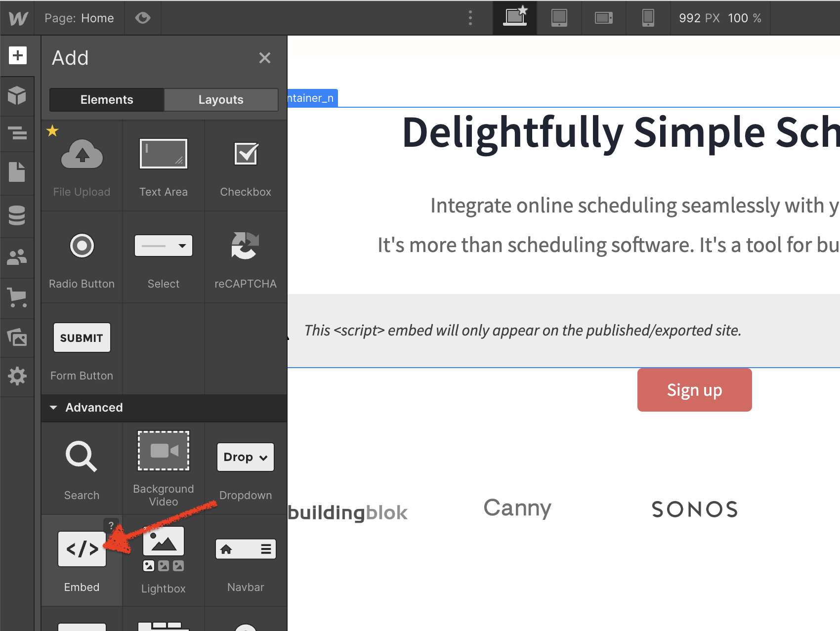Click the SONOS logo
This screenshot has height=631, width=840.
tap(695, 509)
